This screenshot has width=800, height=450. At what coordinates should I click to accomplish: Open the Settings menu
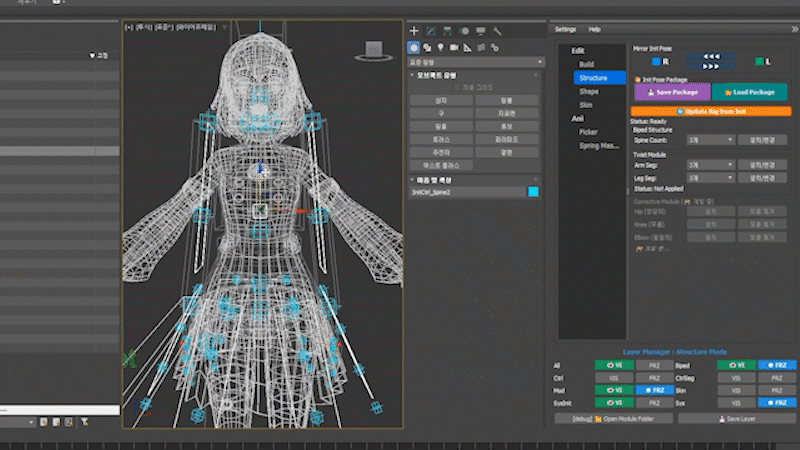(x=566, y=30)
